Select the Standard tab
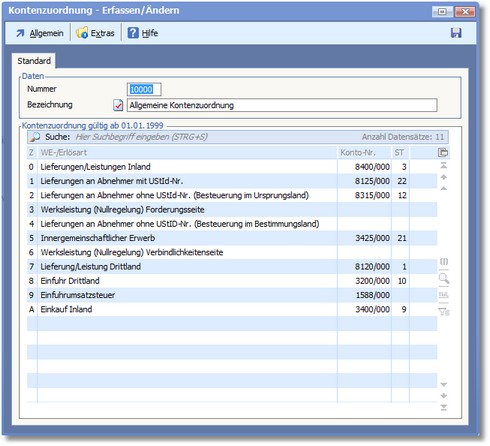 coord(34,61)
